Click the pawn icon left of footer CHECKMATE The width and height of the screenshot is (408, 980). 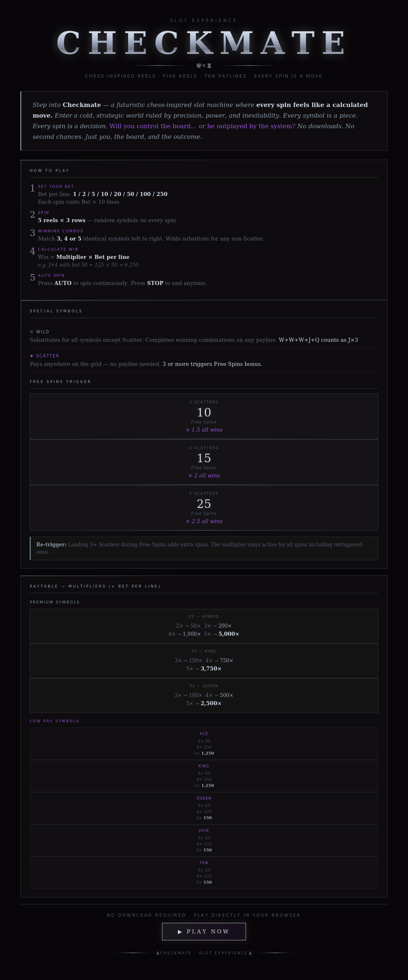pyautogui.click(x=157, y=953)
